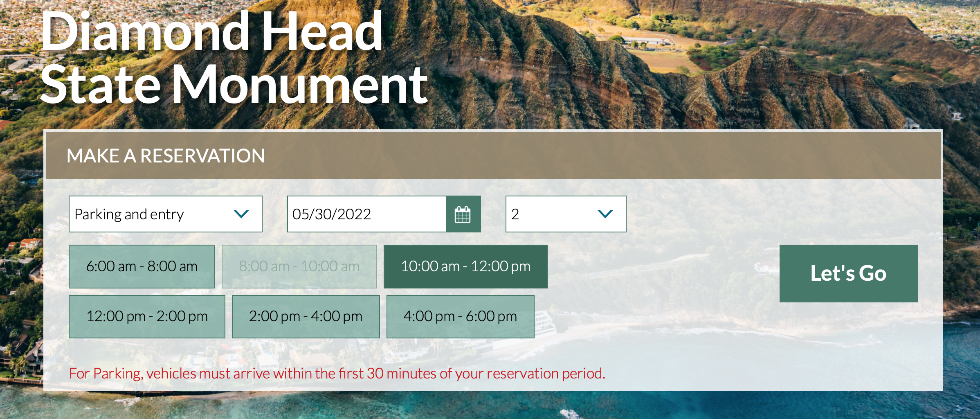The width and height of the screenshot is (980, 419).
Task: Click the MAKE A RESERVATION heading
Action: pos(166,156)
